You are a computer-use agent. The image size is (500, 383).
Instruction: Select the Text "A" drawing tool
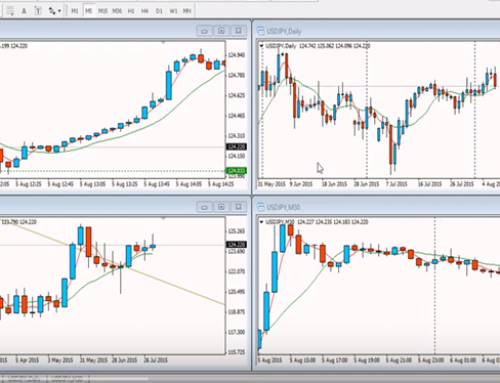24,11
